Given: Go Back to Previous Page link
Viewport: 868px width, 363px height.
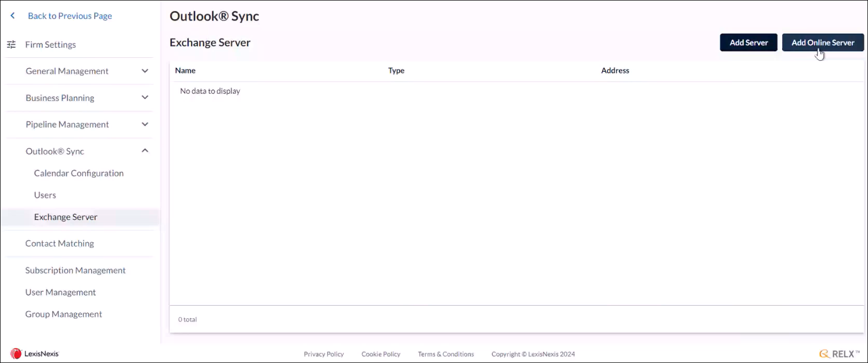Looking at the screenshot, I should click(x=70, y=16).
